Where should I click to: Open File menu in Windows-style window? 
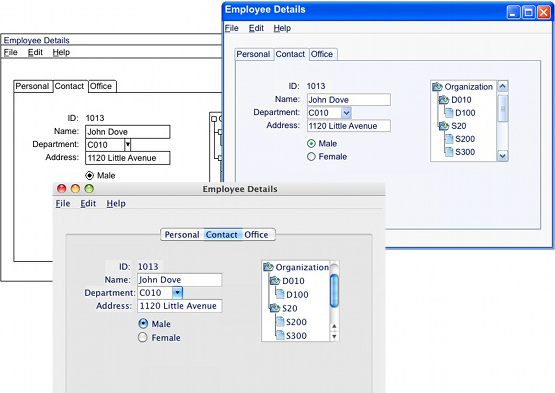pyautogui.click(x=231, y=28)
